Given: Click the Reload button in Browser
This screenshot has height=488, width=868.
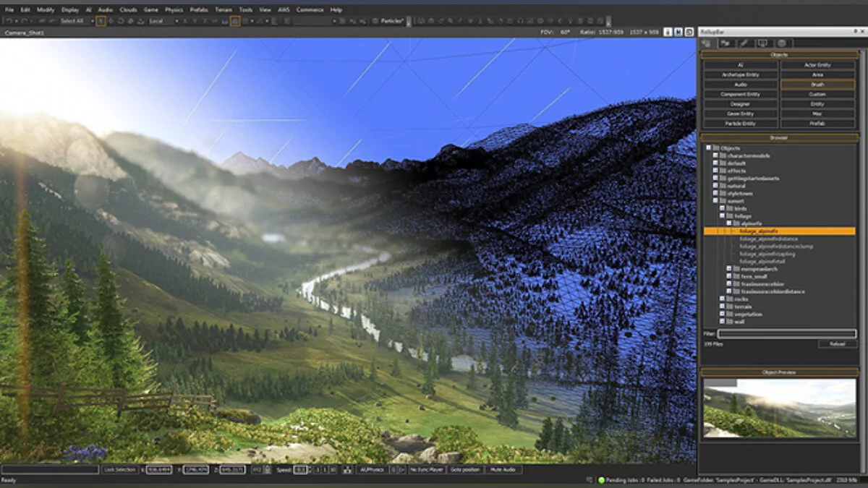Looking at the screenshot, I should pos(837,344).
